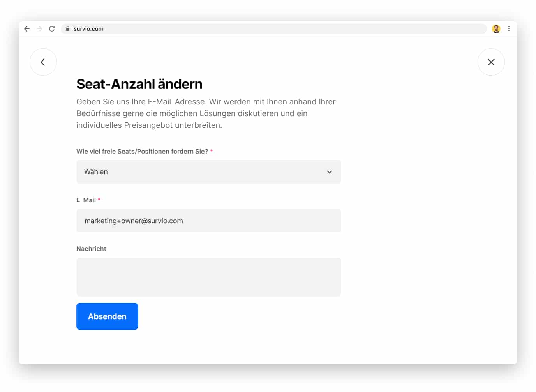This screenshot has width=536, height=392.
Task: Click the marketing+owner@survio.com email text
Action: [134, 221]
